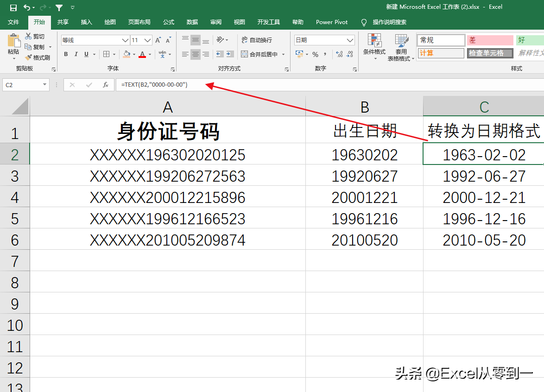Click the Insert Function fx icon

coord(106,85)
